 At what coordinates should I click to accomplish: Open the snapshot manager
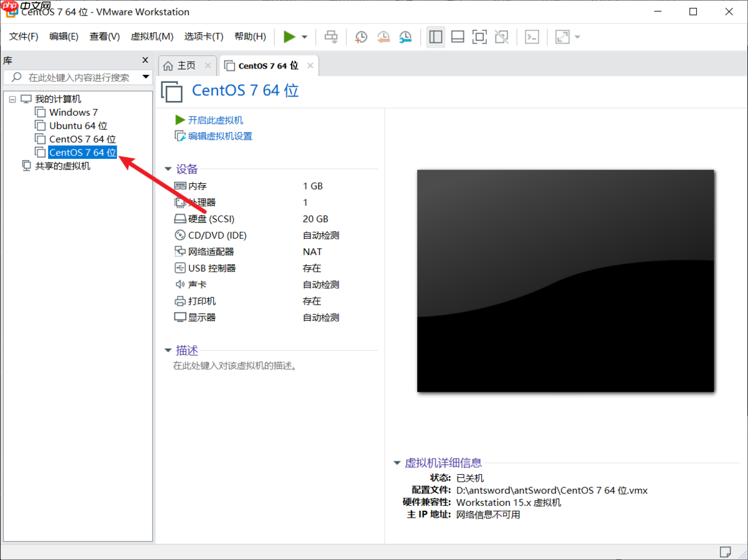coord(405,37)
